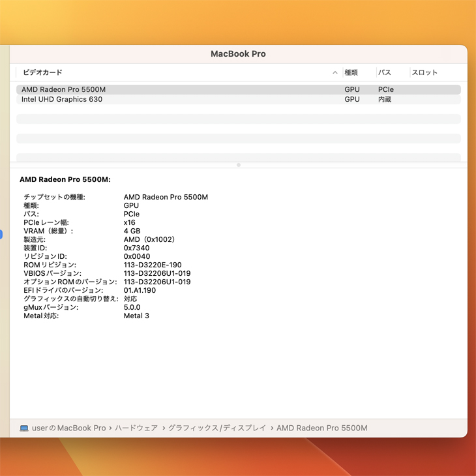Sort the list by the 種類 column header
Screen dimensions: 476x476
tap(351, 73)
